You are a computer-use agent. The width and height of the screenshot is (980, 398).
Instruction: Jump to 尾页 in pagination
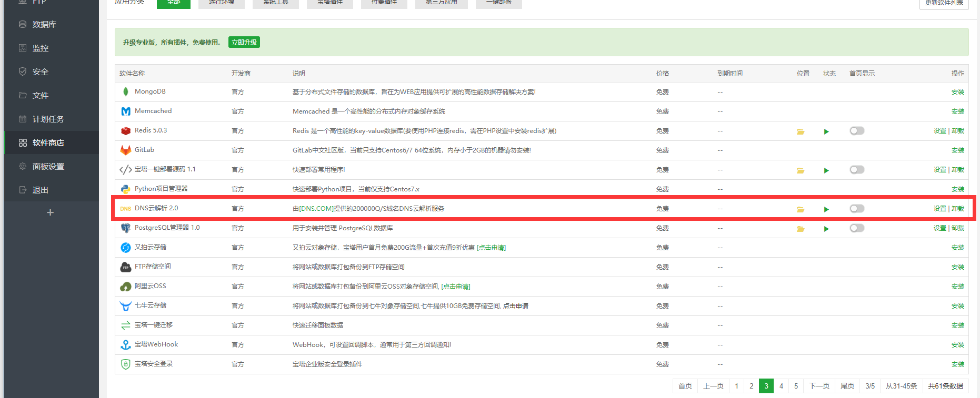tap(847, 386)
